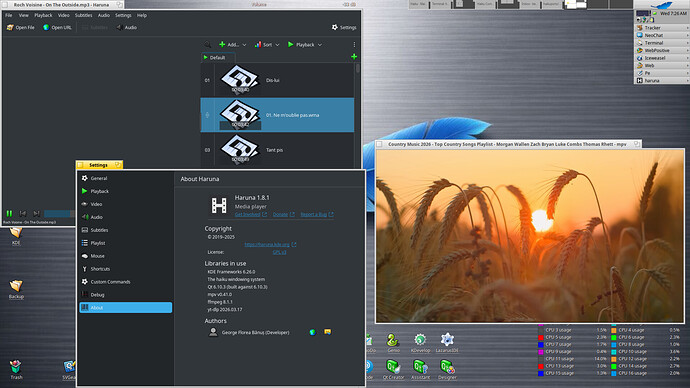Click author's website globe icon
This screenshot has width=690, height=388.
tap(312, 332)
